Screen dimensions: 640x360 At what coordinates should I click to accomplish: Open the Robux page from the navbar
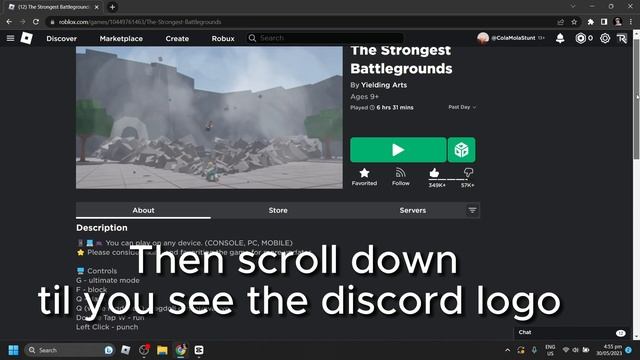(x=223, y=38)
